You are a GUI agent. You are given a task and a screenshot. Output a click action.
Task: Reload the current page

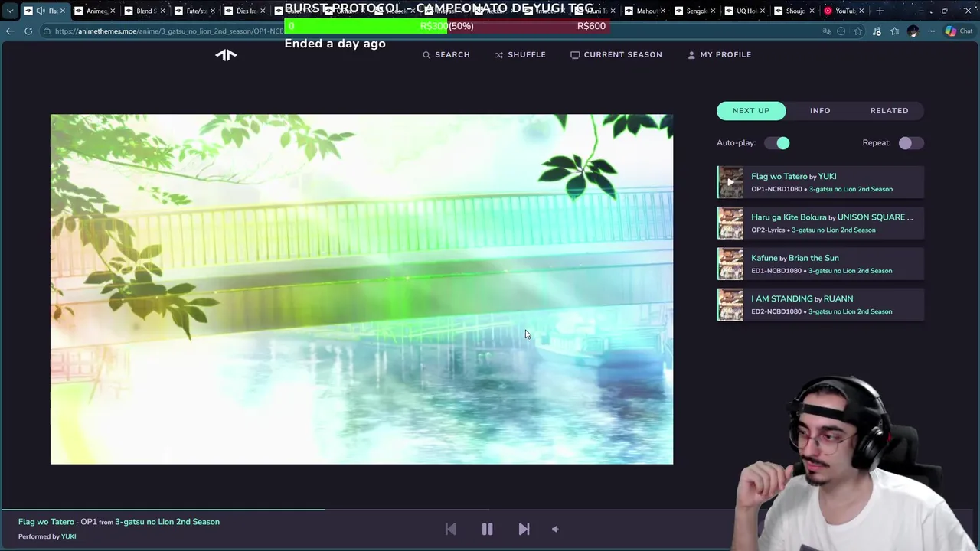click(28, 31)
